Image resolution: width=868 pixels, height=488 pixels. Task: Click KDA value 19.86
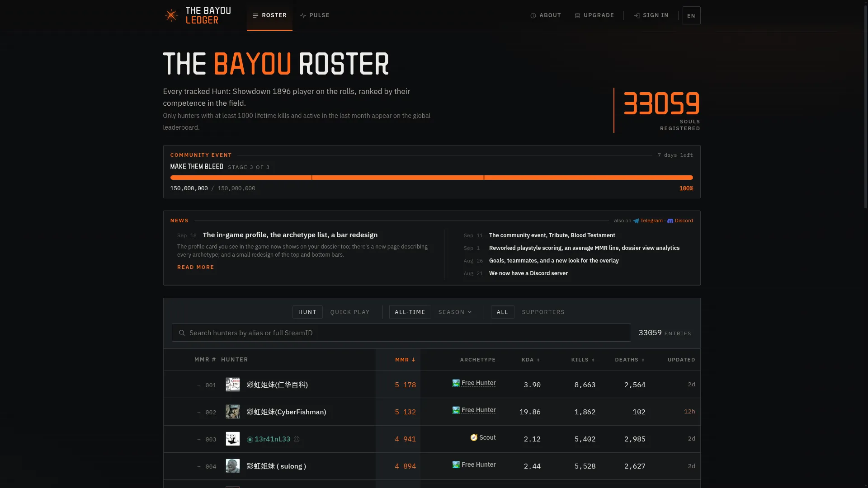pos(530,412)
